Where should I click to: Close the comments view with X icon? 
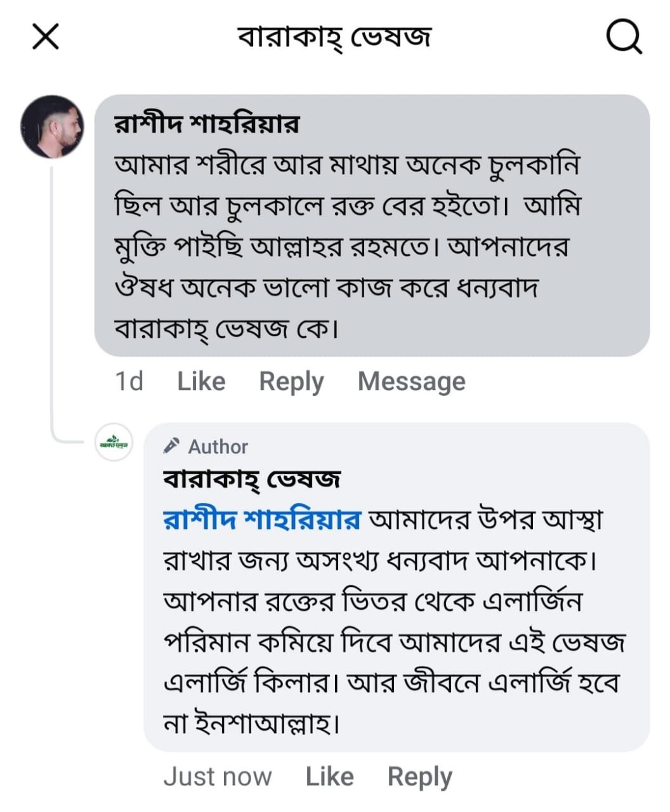(x=46, y=36)
